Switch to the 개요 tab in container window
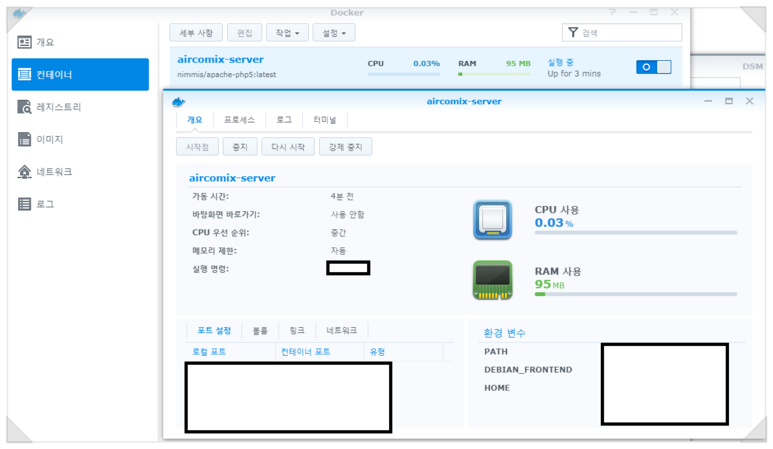The width and height of the screenshot is (773, 449). [194, 120]
